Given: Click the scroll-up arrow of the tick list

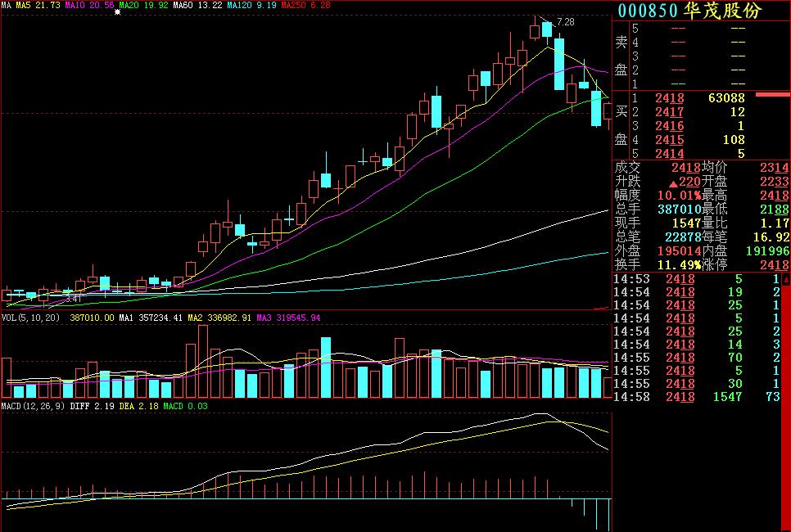Looking at the screenshot, I should coord(786,279).
